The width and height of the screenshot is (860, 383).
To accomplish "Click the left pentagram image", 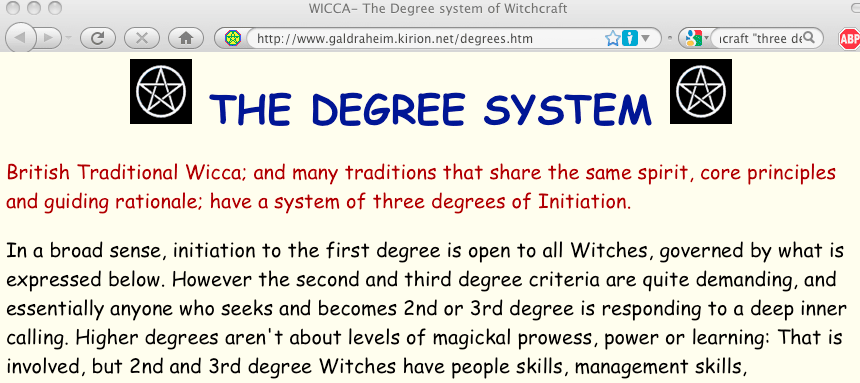I will [161, 91].
